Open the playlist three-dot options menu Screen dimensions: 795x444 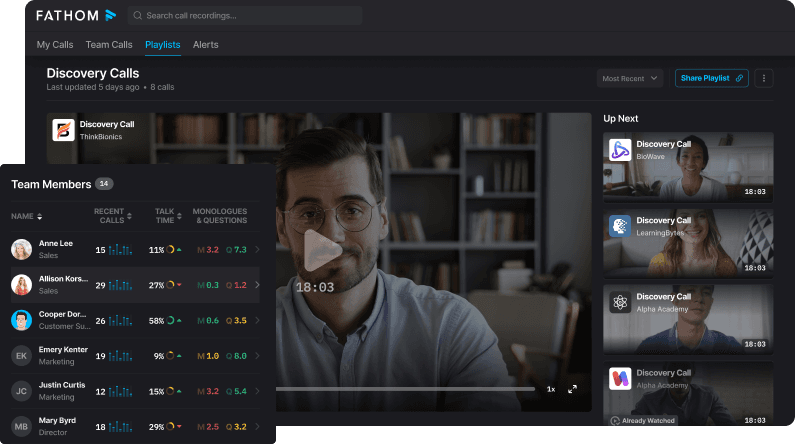764,78
